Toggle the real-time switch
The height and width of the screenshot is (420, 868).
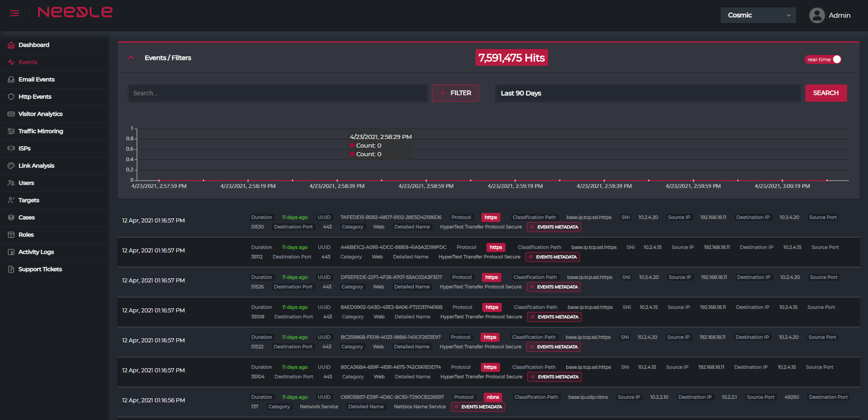[823, 59]
